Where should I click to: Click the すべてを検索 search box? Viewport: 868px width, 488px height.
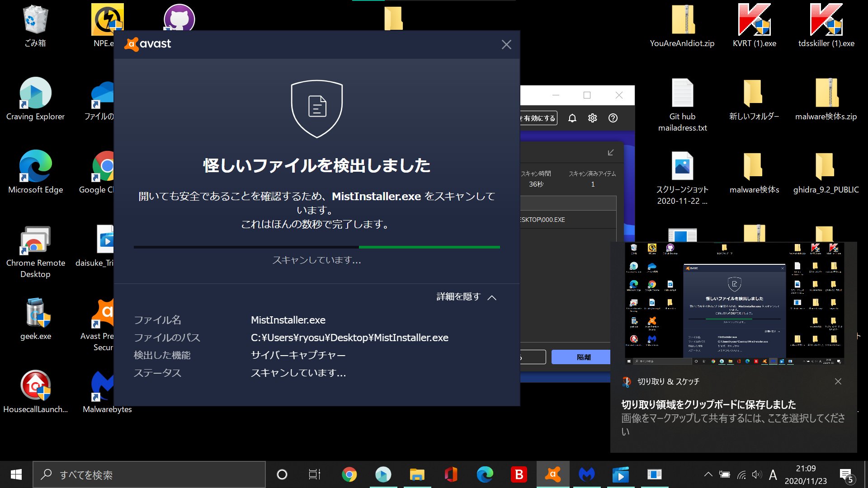(x=149, y=474)
